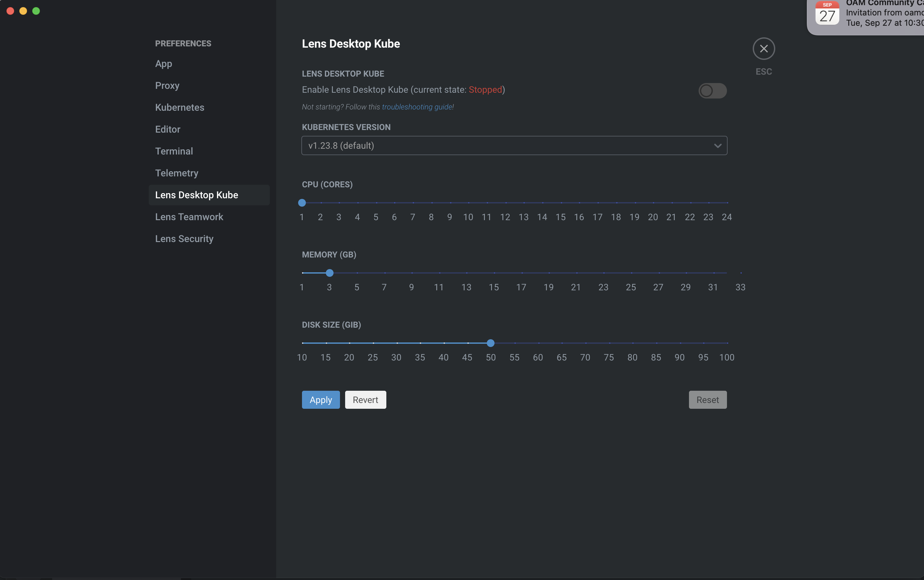
Task: Click the Revert button
Action: (365, 400)
